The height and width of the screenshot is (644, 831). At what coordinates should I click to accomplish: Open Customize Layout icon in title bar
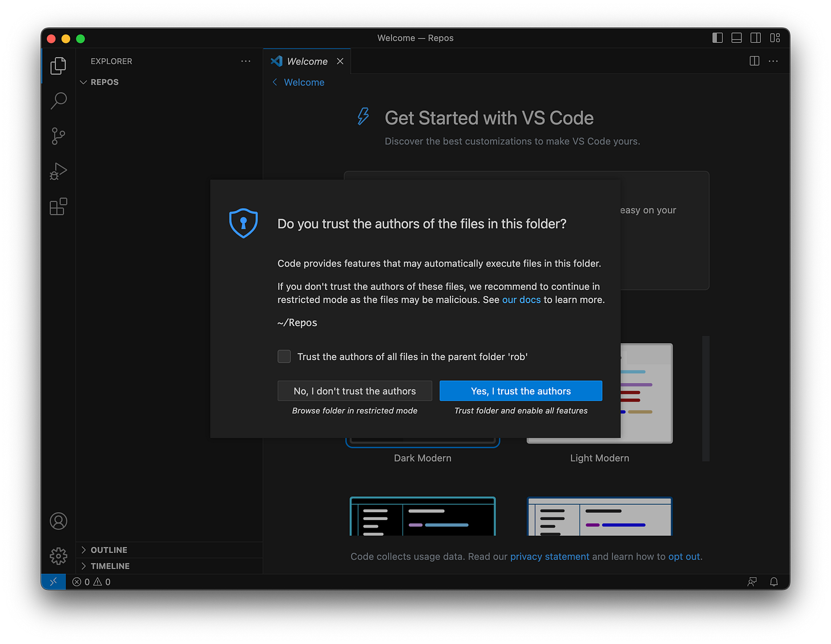coord(775,38)
